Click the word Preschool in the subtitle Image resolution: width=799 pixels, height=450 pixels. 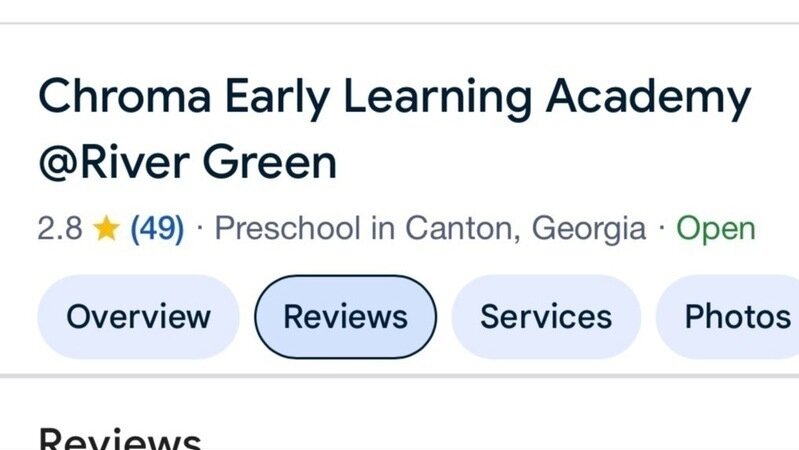(288, 229)
